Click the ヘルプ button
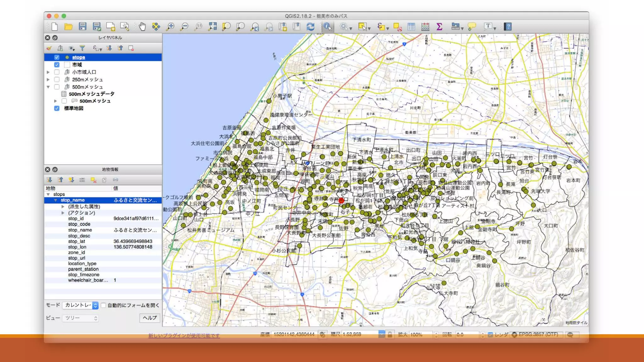 (150, 318)
